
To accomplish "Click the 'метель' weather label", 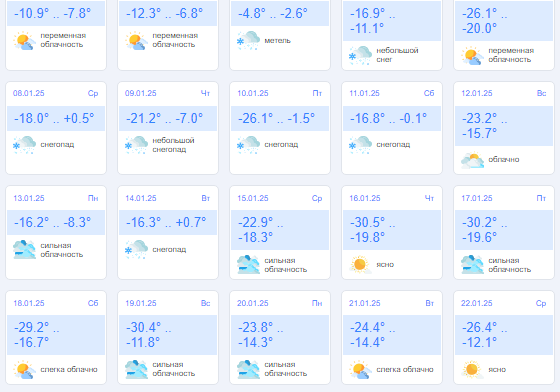I will pos(278,41).
